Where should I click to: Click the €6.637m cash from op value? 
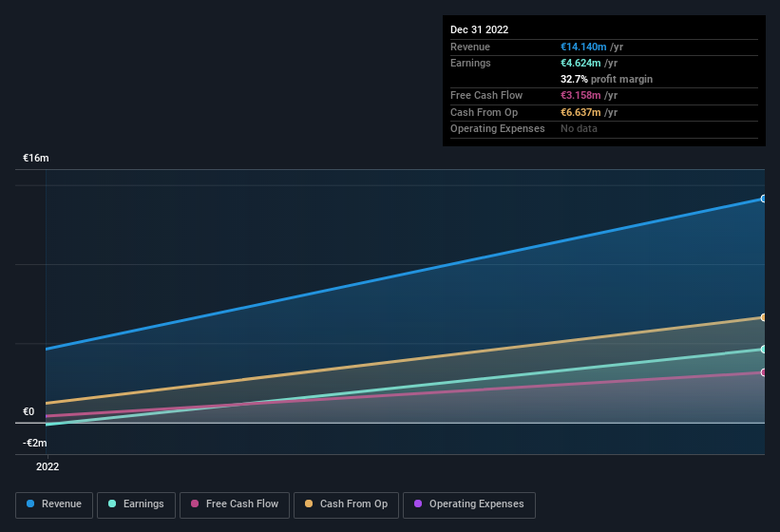(x=580, y=112)
